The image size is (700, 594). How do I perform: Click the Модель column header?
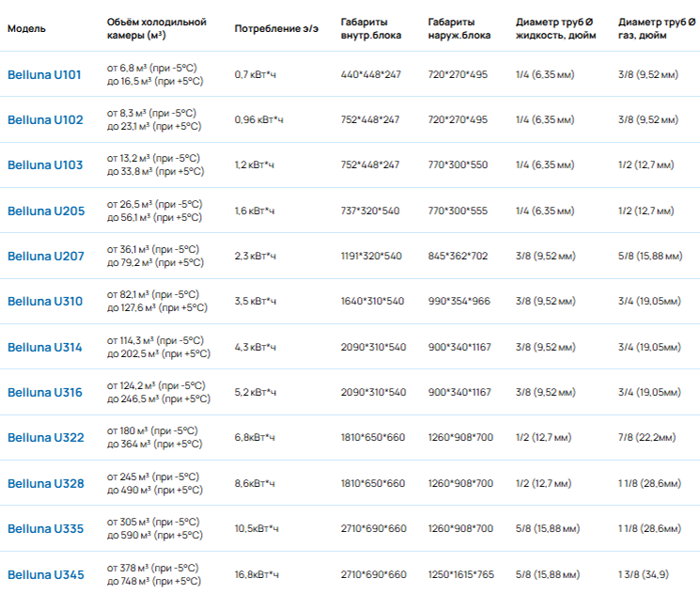tap(26, 28)
